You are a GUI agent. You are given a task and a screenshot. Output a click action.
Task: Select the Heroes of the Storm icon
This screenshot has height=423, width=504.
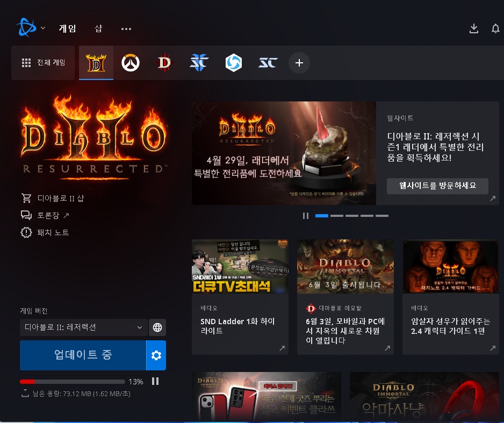point(234,63)
